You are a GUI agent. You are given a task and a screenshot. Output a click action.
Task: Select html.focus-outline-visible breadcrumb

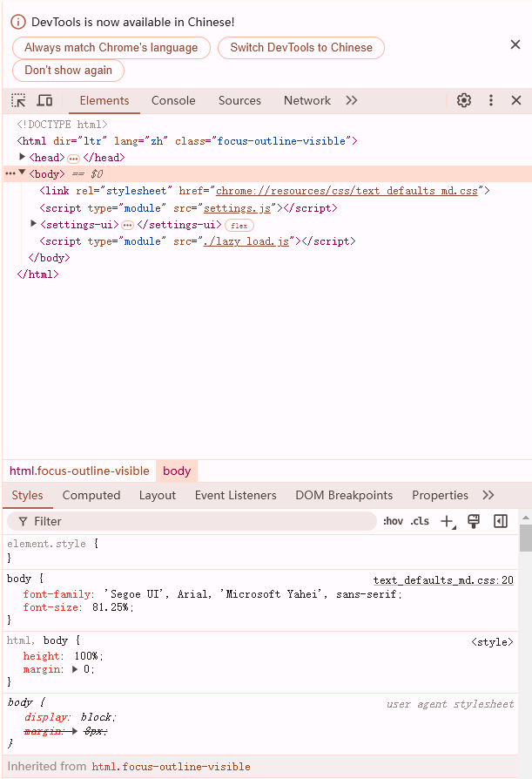pyautogui.click(x=79, y=471)
